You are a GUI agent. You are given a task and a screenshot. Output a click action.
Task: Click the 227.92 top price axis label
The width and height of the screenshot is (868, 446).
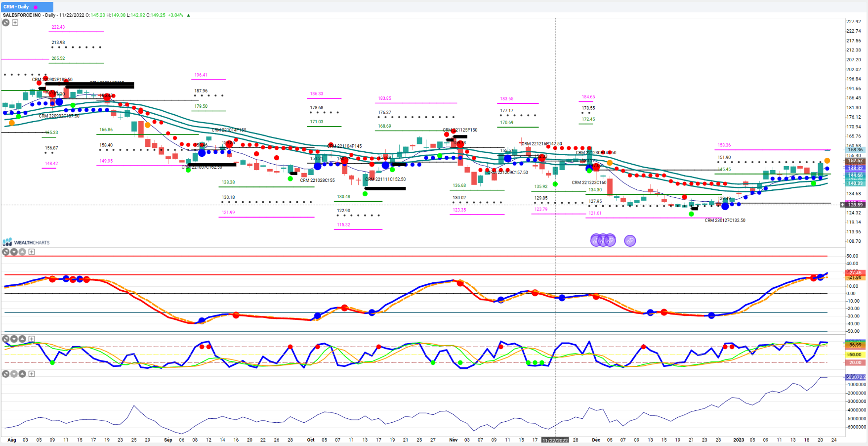[854, 22]
